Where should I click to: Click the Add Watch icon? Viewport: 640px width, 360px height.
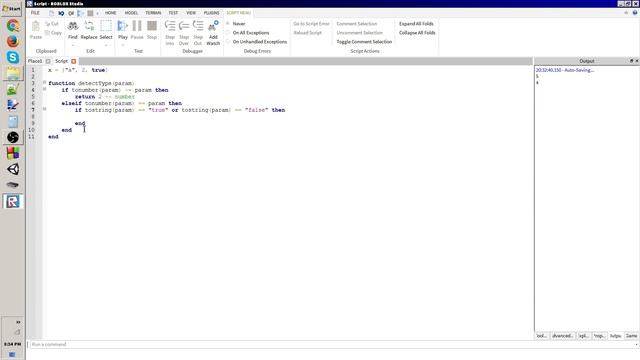pos(213,27)
